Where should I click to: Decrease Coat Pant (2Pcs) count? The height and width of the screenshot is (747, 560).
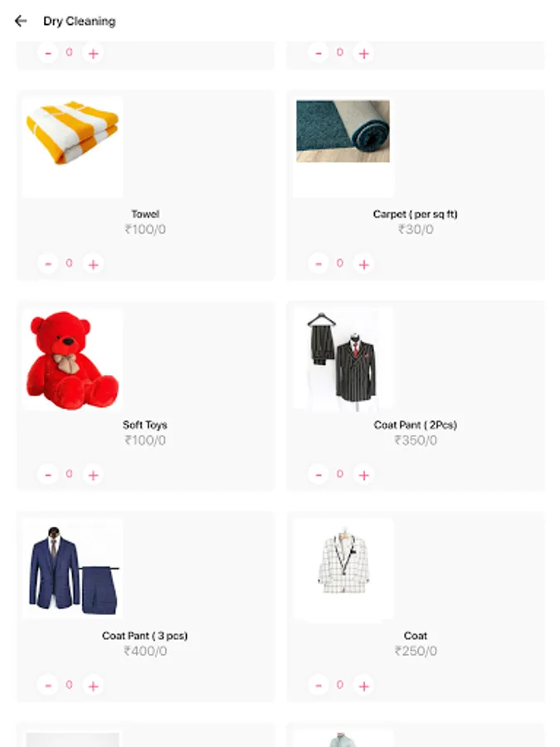coord(318,475)
